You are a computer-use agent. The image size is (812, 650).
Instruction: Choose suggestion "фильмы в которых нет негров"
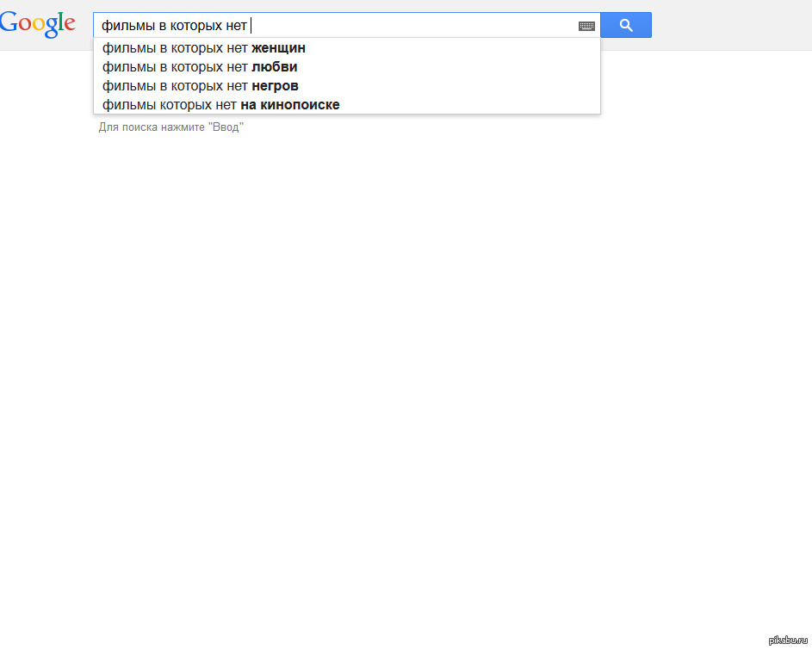coord(200,86)
